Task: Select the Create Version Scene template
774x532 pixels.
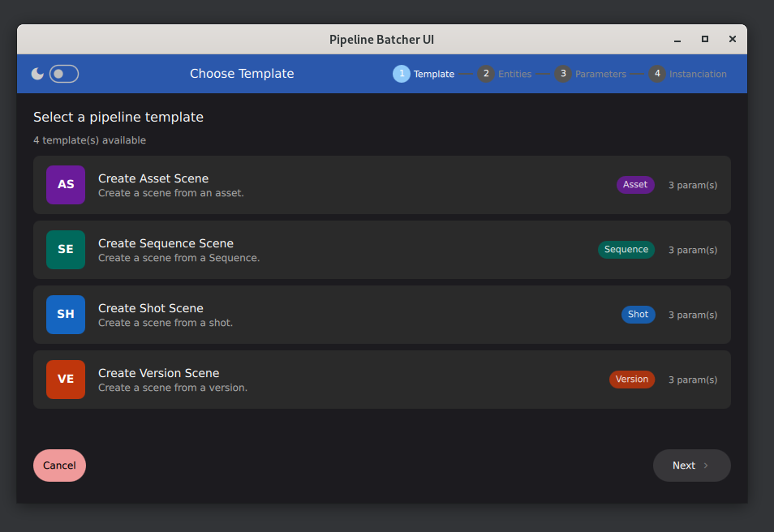Action: (x=381, y=380)
